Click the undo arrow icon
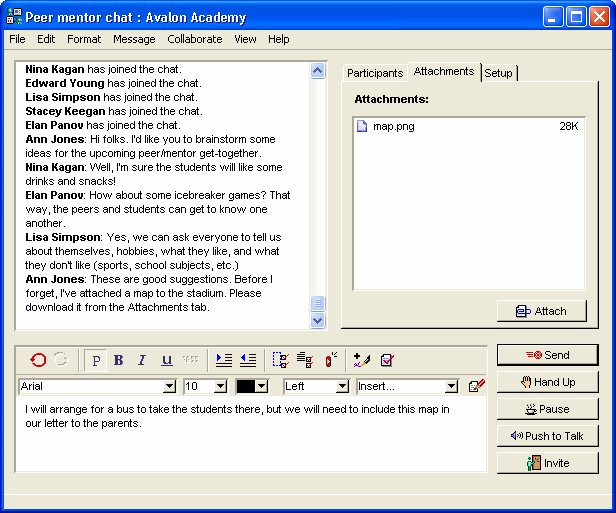 point(38,360)
